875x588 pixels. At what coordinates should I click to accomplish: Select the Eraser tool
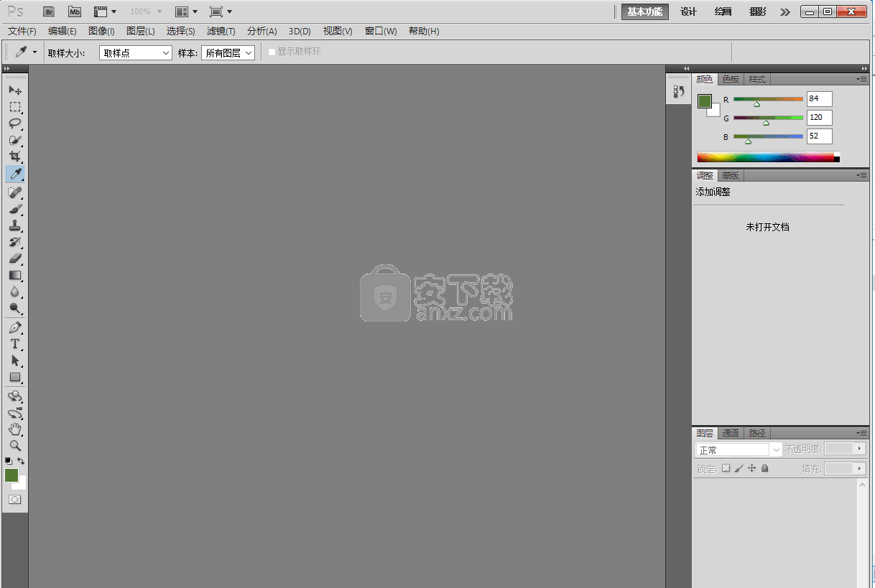pyautogui.click(x=14, y=258)
